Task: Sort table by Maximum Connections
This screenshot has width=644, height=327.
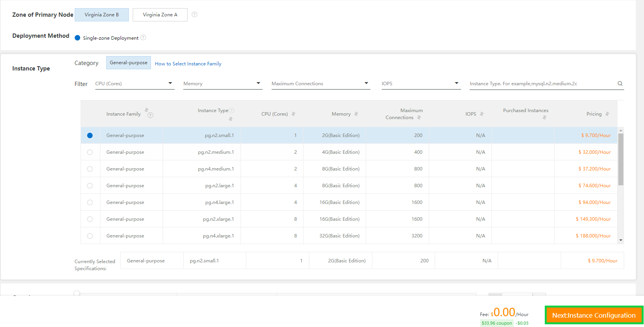Action: point(419,118)
